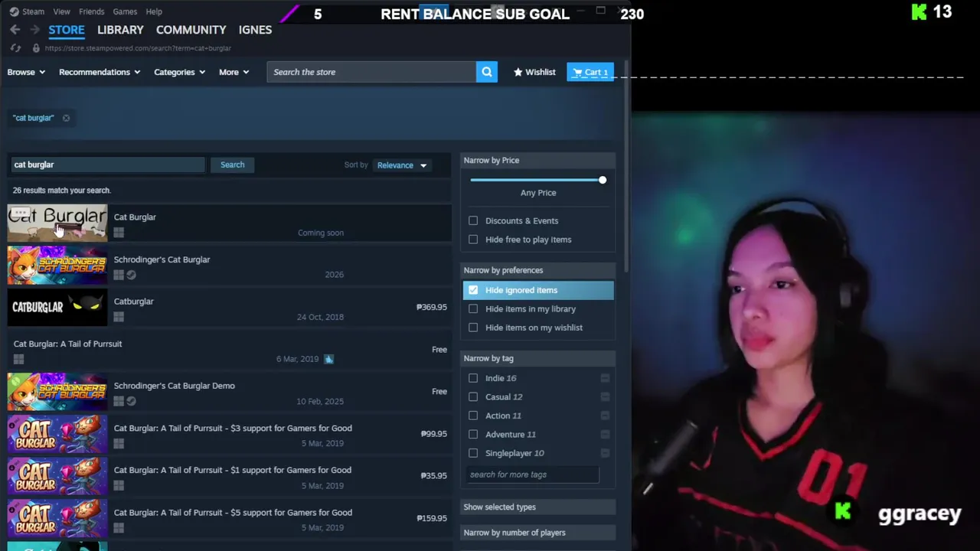Click the Windows icon under Cat Burglar: A Tail of Purrsuit
The height and width of the screenshot is (551, 980).
(18, 359)
